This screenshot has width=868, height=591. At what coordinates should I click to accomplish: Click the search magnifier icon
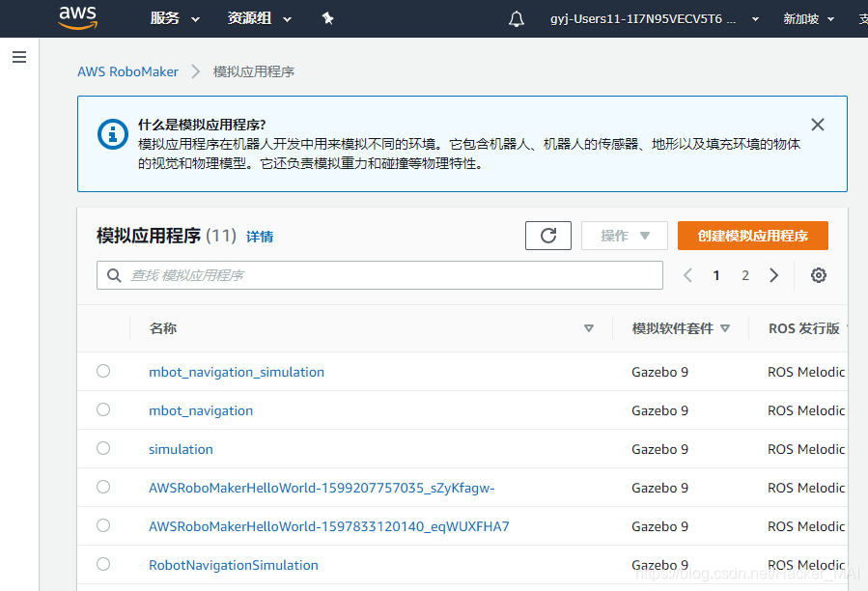114,275
